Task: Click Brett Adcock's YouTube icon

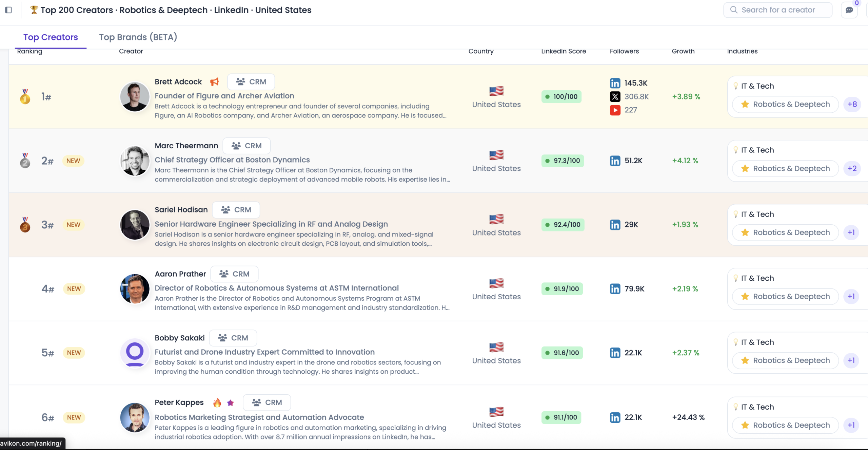Action: (x=615, y=110)
